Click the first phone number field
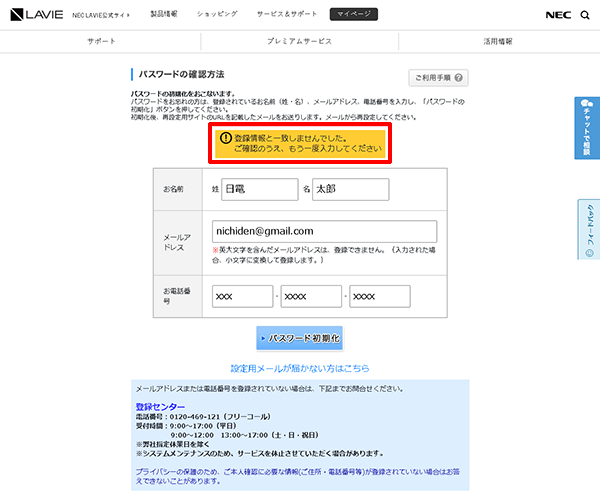Screen dimensions: 600x497 (x=242, y=296)
